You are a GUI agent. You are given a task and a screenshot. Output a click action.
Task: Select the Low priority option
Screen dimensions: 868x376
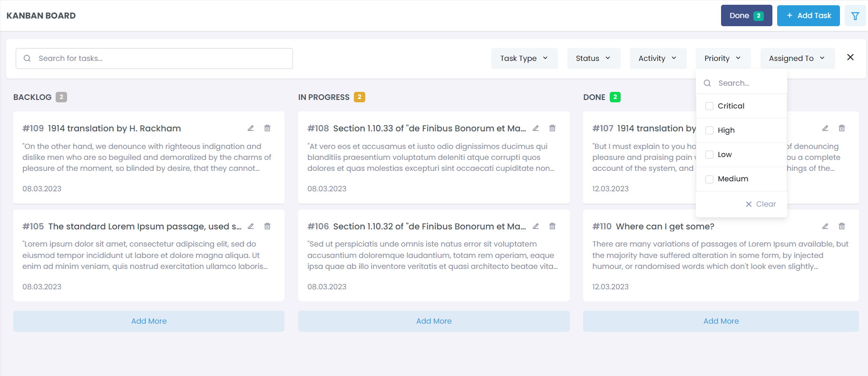click(x=709, y=155)
